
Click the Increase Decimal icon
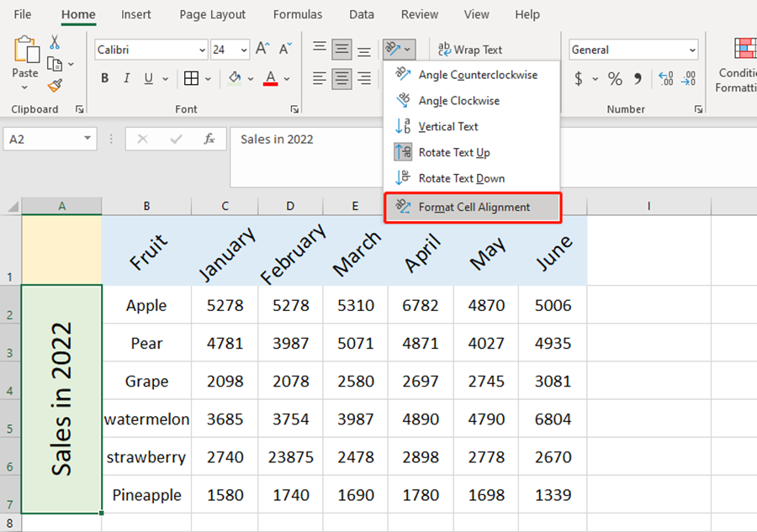(x=667, y=78)
